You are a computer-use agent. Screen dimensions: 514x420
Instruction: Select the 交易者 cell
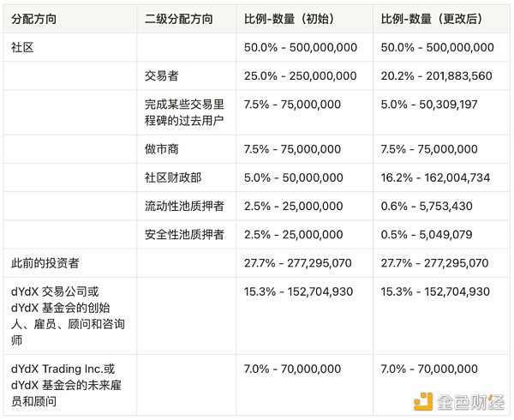(x=162, y=75)
